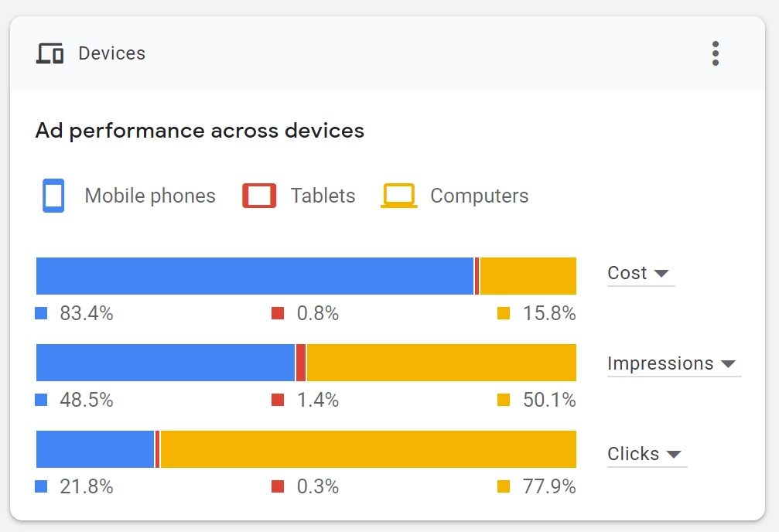Open the Impressions metric dropdown
Screen dimensions: 779x532
[x=673, y=363]
